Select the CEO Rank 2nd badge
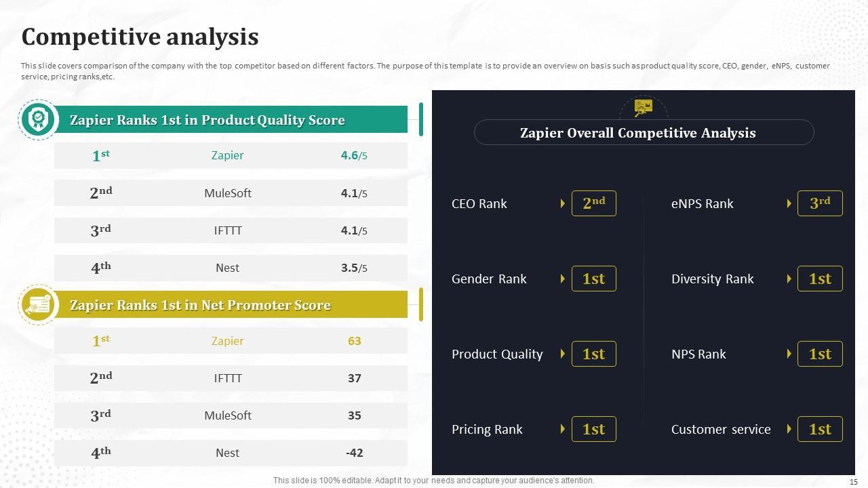Image resolution: width=868 pixels, height=488 pixels. point(593,203)
